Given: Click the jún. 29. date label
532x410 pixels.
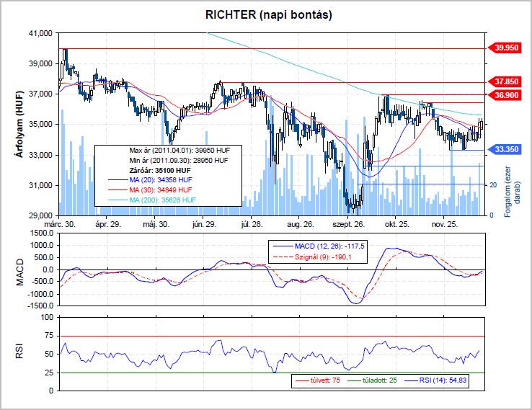Looking at the screenshot, I should [204, 225].
